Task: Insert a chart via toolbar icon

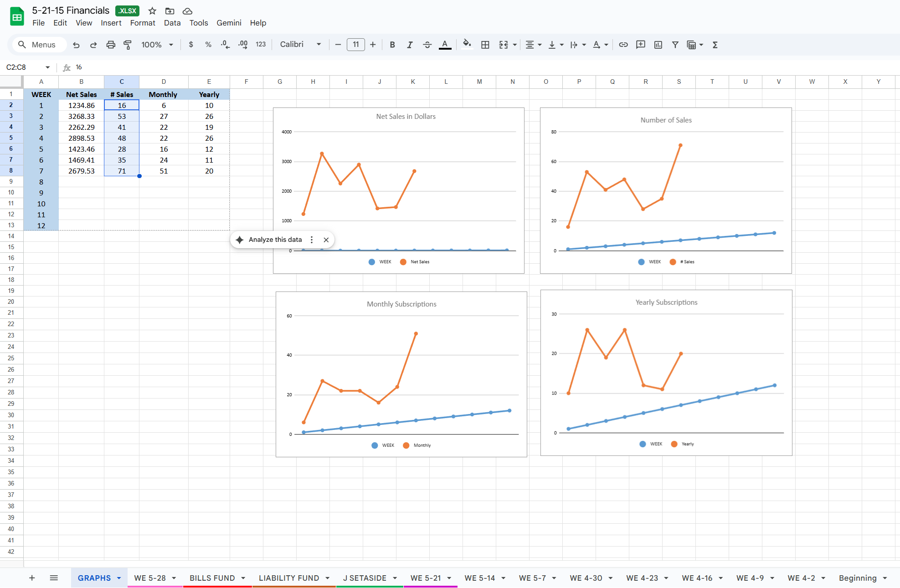Action: point(658,45)
